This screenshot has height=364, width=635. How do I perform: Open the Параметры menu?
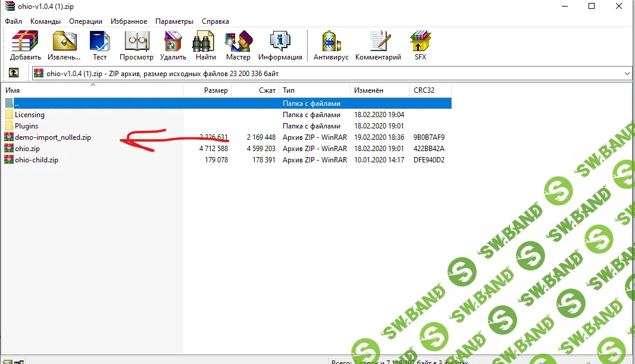(174, 21)
